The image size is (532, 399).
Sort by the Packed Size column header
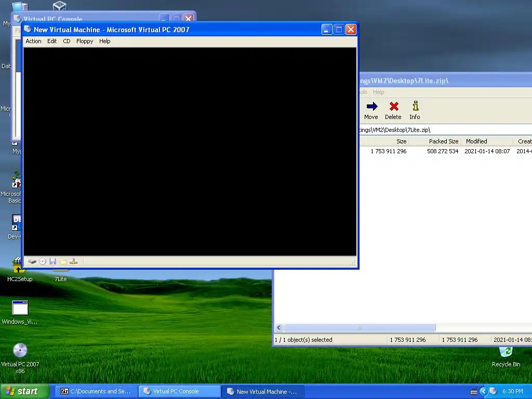(435, 141)
